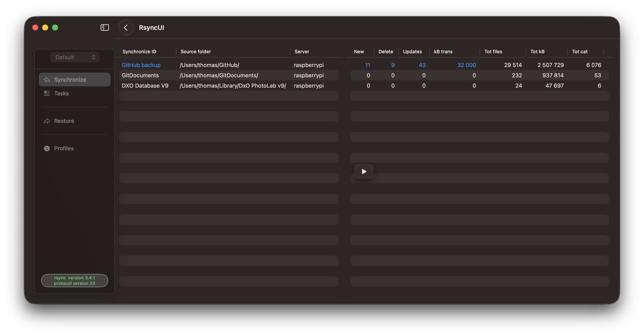The image size is (644, 336).
Task: Click the rsync version 3.4.1 badge
Action: (x=74, y=280)
